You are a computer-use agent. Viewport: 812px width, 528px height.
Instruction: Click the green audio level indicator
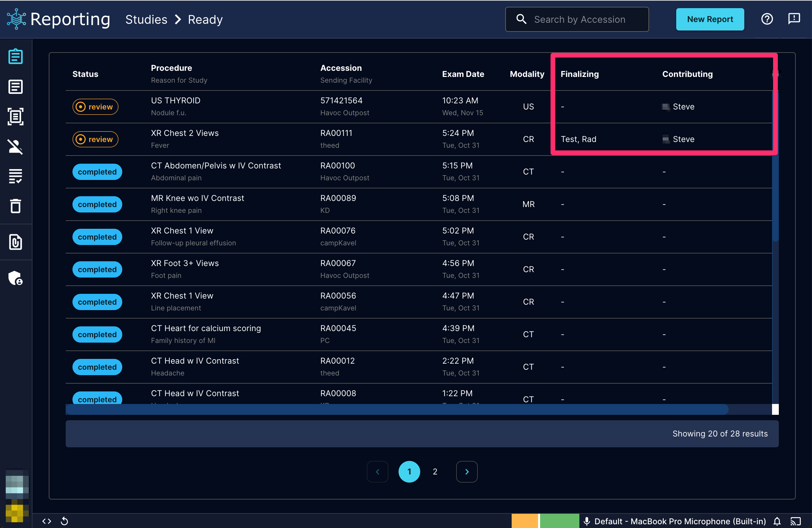click(x=559, y=521)
